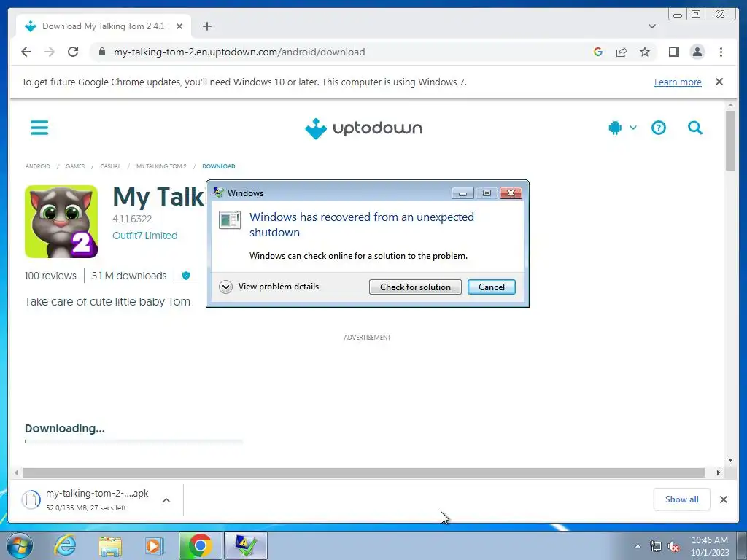Open the network tray icon

[656, 546]
